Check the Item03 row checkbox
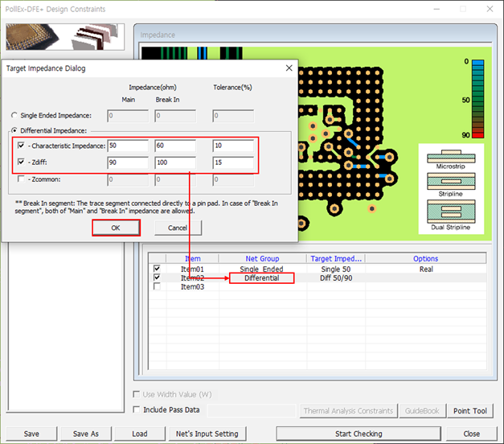Screen dimensions: 504x444 tap(157, 286)
